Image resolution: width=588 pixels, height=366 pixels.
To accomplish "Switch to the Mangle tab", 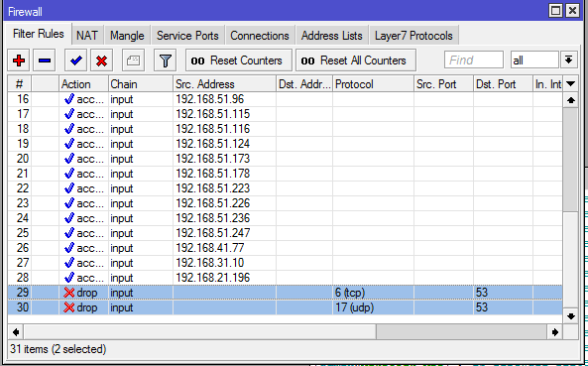I will coord(127,36).
